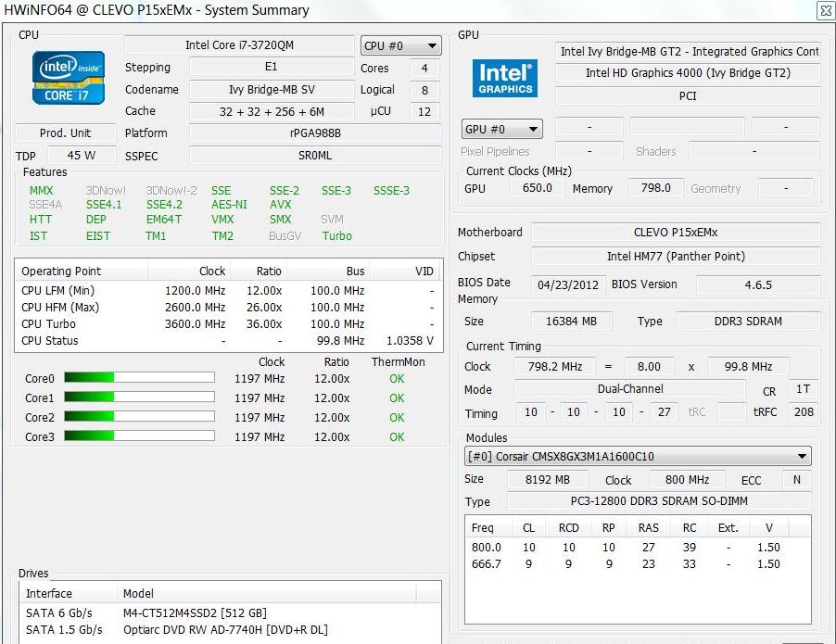Click the SSPEC SR0ML field
Viewport: 836px width, 644px height.
pos(315,156)
